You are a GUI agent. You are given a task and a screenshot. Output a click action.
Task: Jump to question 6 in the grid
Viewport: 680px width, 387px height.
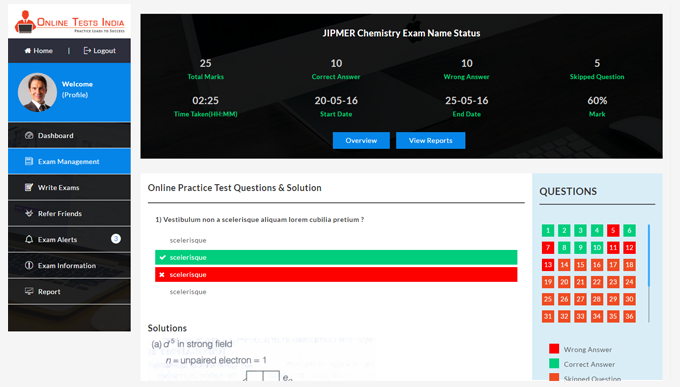click(x=629, y=230)
